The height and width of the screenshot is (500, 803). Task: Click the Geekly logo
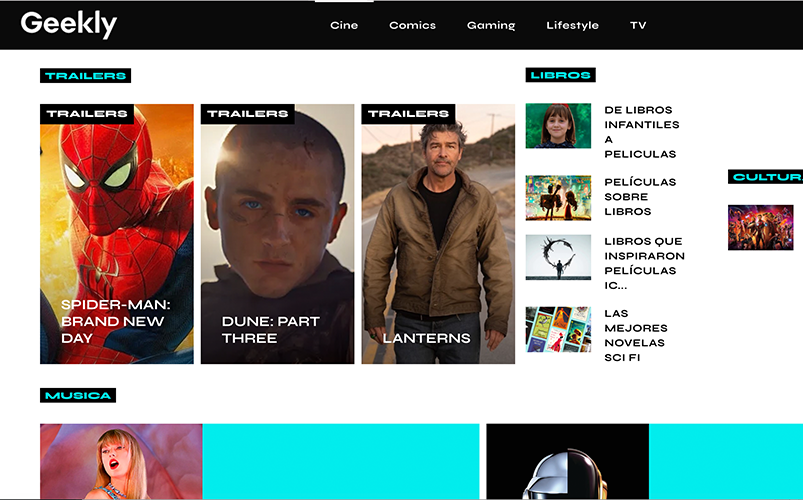coord(68,24)
